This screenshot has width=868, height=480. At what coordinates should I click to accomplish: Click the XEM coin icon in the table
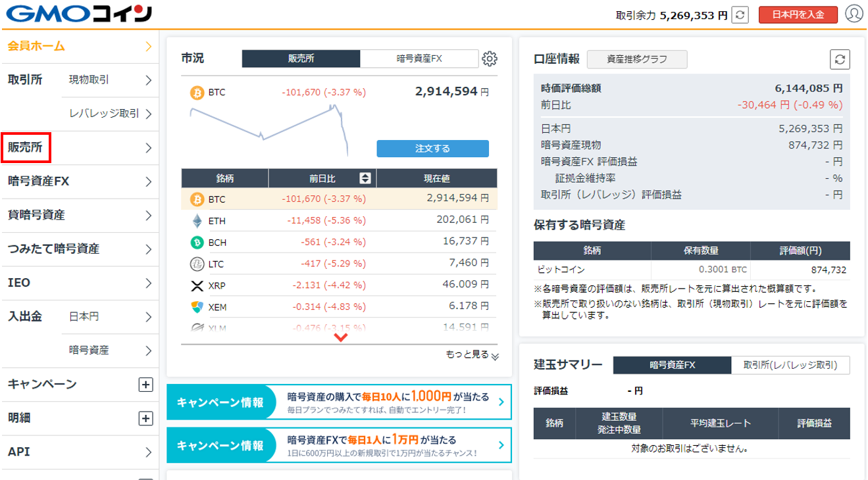(x=197, y=307)
